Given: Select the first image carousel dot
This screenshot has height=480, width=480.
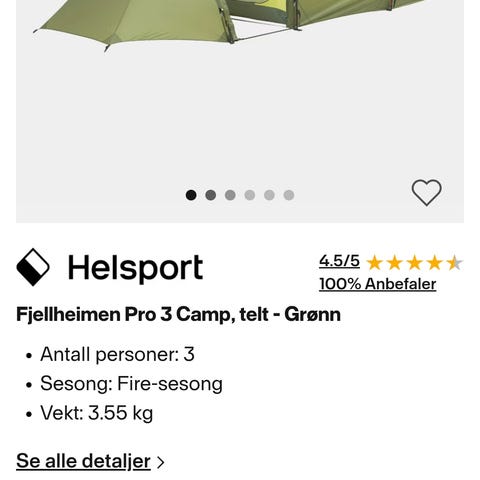Looking at the screenshot, I should (x=191, y=195).
